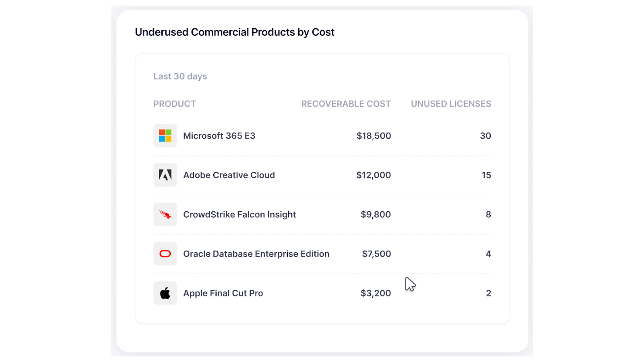The height and width of the screenshot is (362, 644).
Task: Click the Apple logo icon
Action: coord(165,293)
